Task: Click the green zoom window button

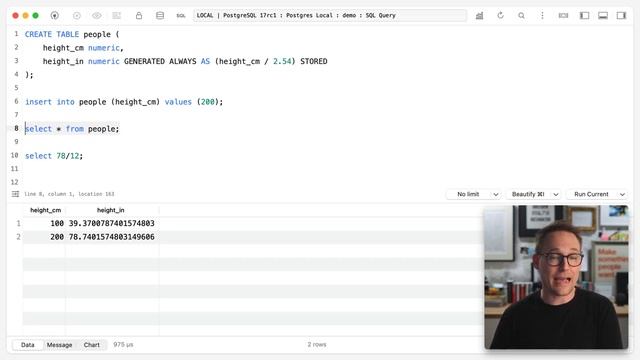Action: 36,16
